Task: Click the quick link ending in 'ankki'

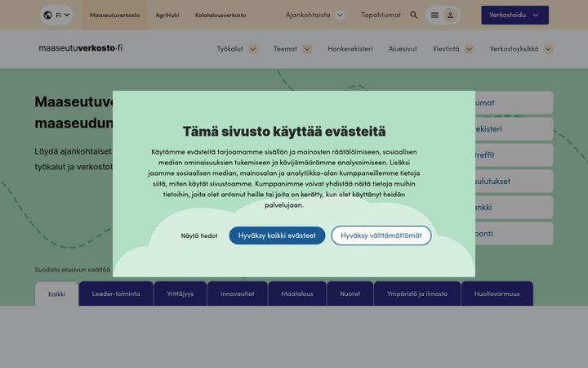Action: click(x=514, y=207)
